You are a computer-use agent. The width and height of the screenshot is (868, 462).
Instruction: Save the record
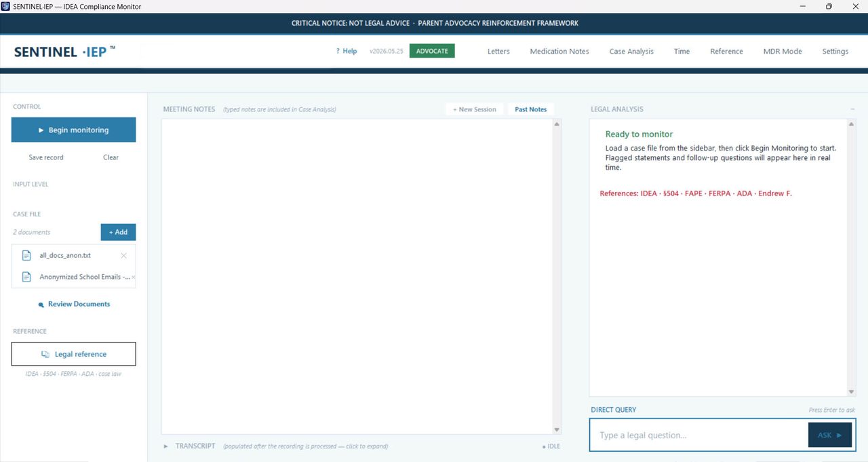46,157
